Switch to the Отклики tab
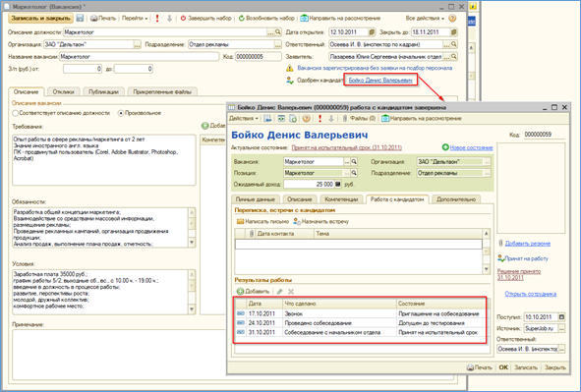 click(x=63, y=91)
